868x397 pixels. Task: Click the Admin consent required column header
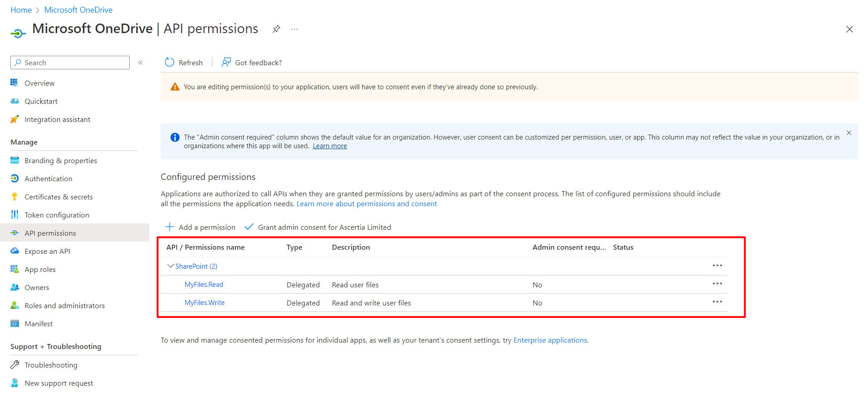(x=569, y=247)
